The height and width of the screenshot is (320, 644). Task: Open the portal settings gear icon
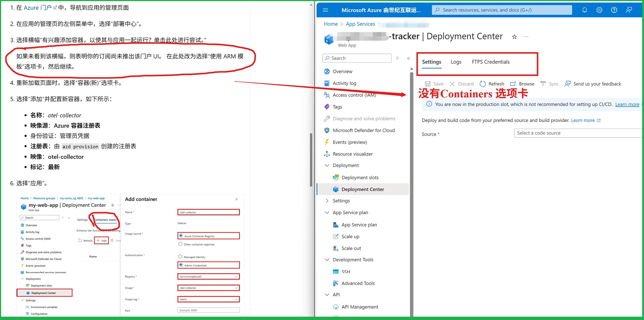point(599,10)
